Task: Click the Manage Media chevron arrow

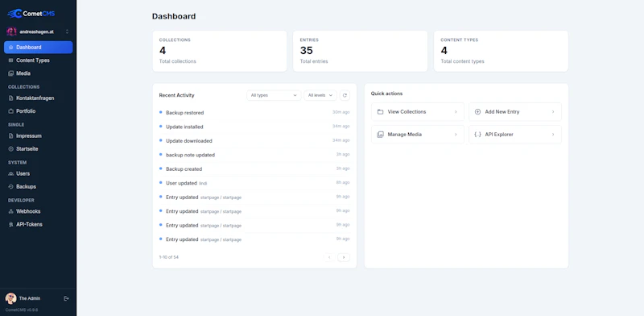Action: pos(456,135)
